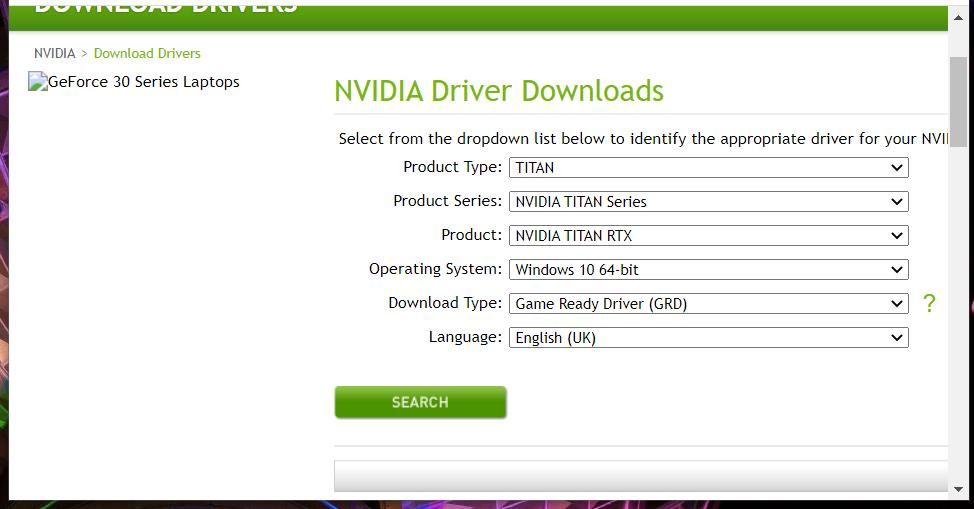Click the GeForce 30 Series Laptops broken image
The height and width of the screenshot is (509, 974).
[x=134, y=82]
